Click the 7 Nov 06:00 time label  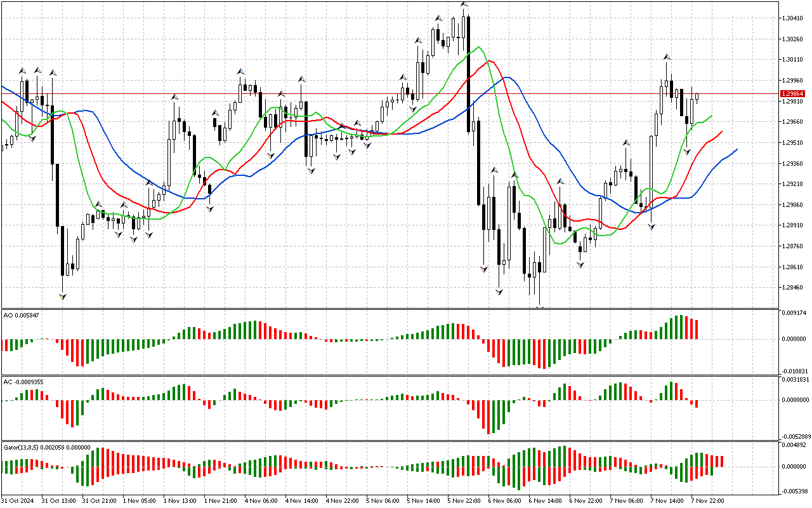tap(627, 501)
